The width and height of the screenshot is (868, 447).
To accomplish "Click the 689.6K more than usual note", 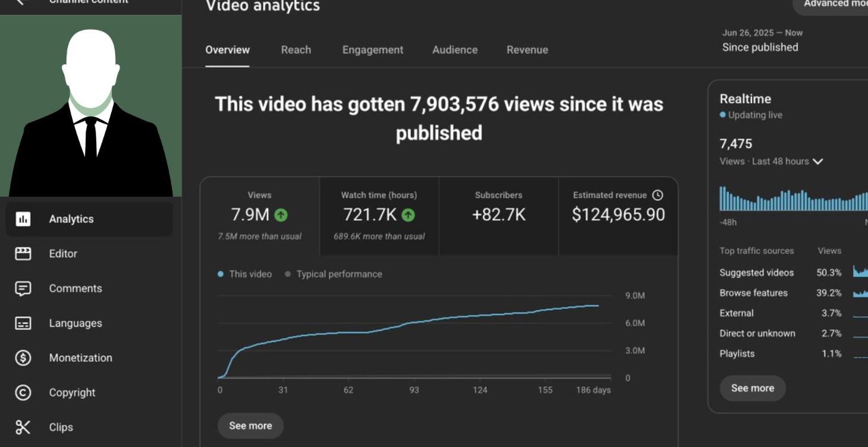I will [379, 237].
